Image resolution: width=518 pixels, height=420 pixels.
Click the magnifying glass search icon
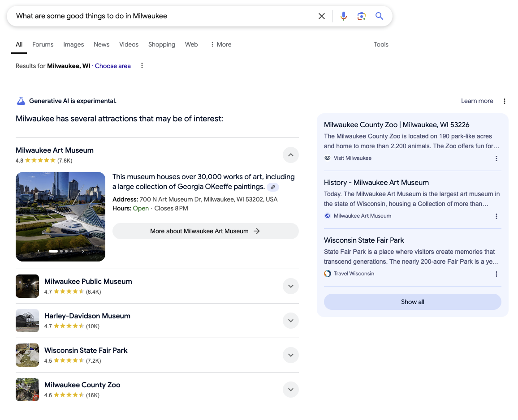[379, 16]
